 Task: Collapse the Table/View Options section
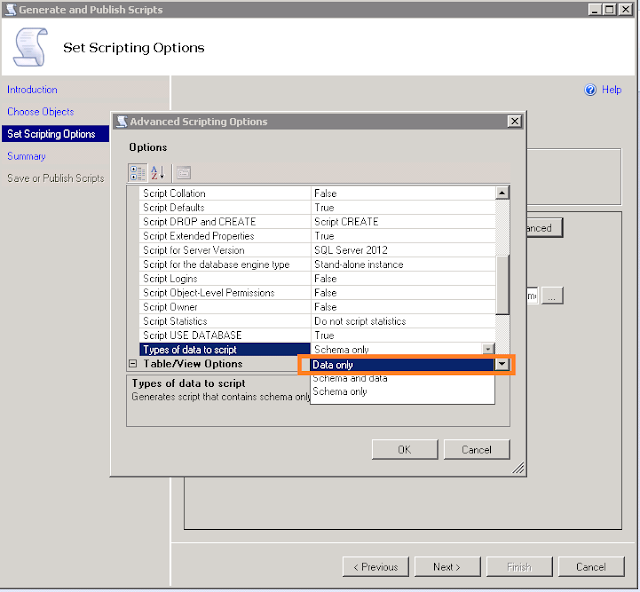[133, 363]
